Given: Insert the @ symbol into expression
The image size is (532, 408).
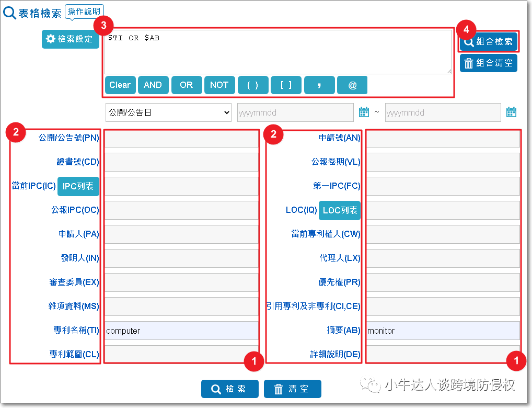Looking at the screenshot, I should [352, 85].
